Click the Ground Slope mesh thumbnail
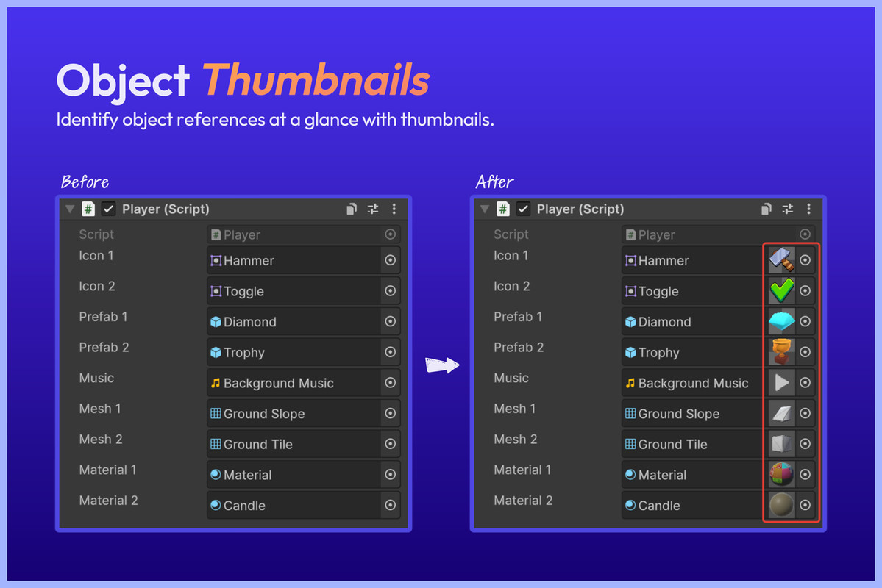This screenshot has height=588, width=882. point(781,413)
